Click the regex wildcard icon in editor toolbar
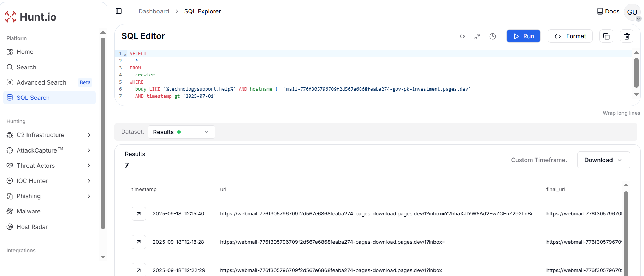The width and height of the screenshot is (644, 276). (x=477, y=36)
